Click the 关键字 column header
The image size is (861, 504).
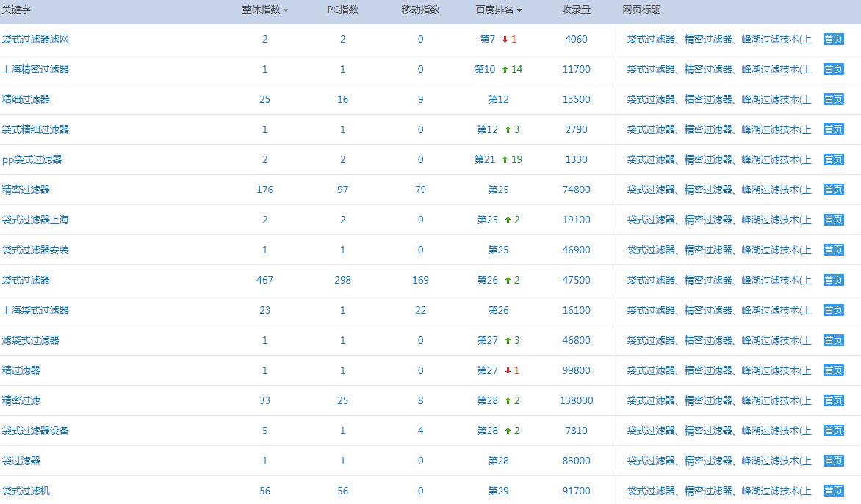pos(16,10)
